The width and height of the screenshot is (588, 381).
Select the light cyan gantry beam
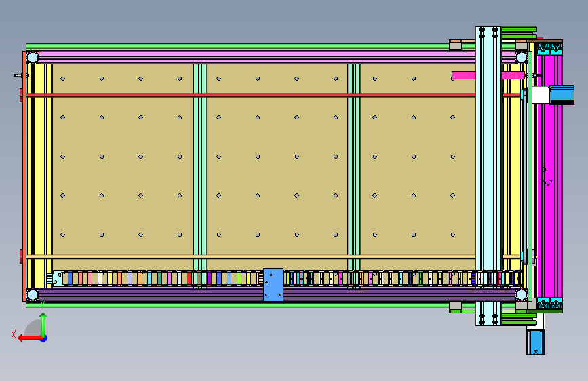click(488, 176)
